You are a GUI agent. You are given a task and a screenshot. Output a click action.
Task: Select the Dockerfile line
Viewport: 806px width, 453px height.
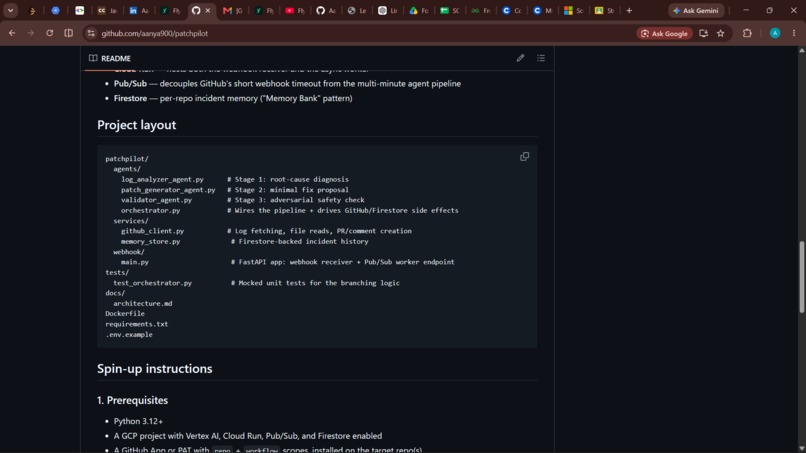point(125,314)
